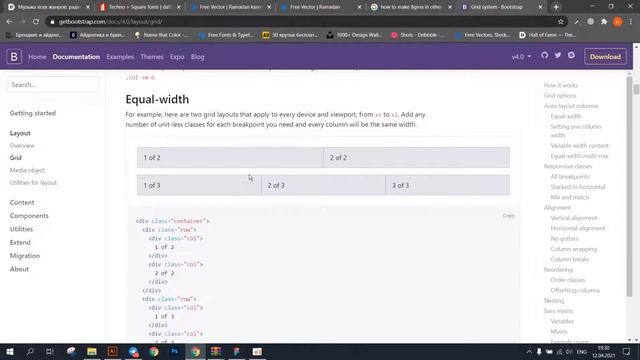640x360 pixels.
Task: Open Bootstrap's Twitter icon link
Action: coord(558,55)
